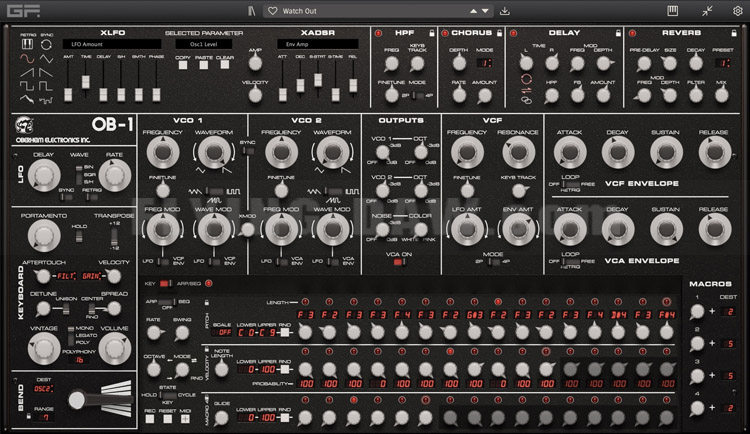
Task: Select the smooth random XLFO shape
Action: point(27,100)
